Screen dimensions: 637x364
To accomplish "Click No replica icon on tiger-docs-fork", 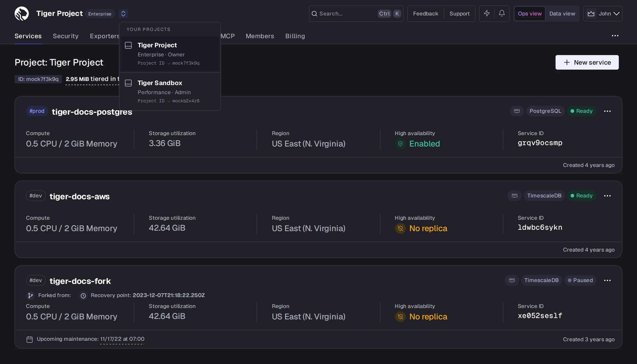I will pos(400,317).
